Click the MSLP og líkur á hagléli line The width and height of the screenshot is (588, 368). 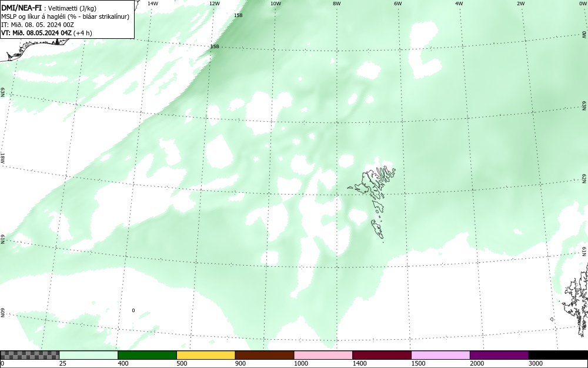[x=65, y=16]
